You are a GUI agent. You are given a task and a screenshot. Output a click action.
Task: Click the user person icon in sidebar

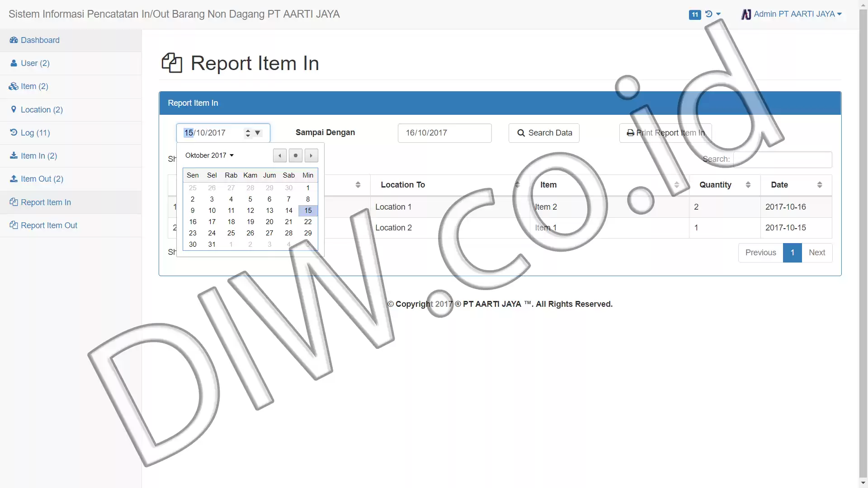coord(14,63)
